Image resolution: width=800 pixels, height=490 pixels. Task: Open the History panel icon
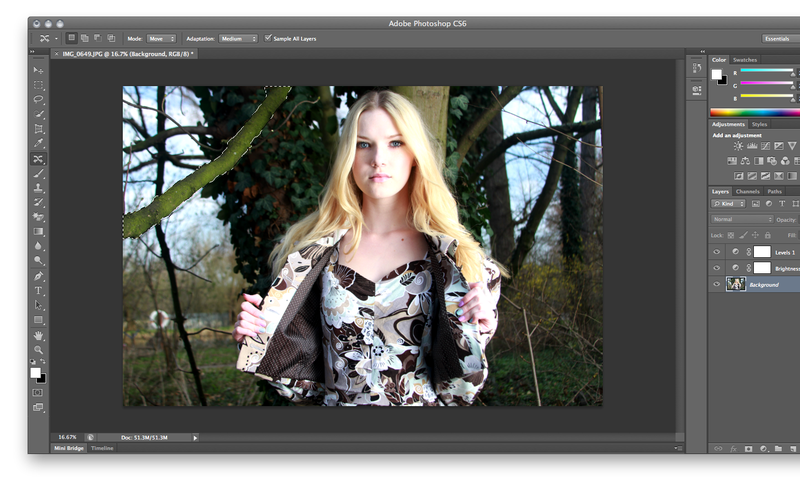[x=697, y=67]
